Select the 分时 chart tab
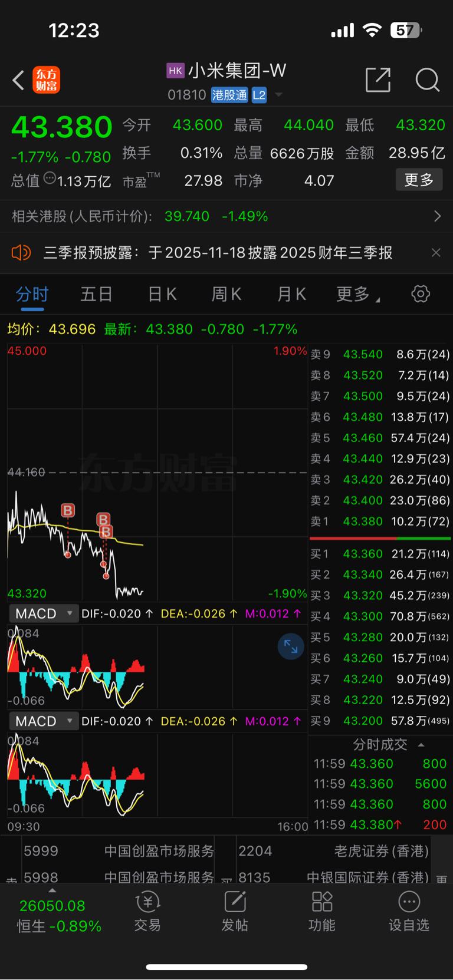Image resolution: width=453 pixels, height=980 pixels. 32,294
